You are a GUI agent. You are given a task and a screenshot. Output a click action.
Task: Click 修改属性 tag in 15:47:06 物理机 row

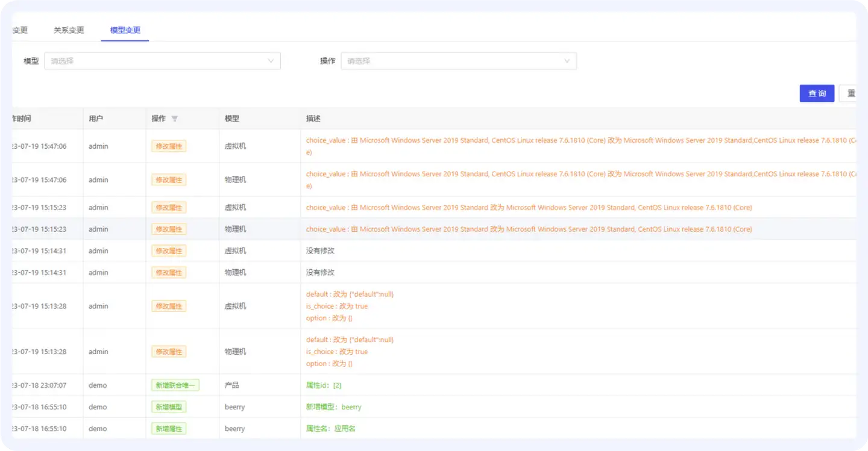click(169, 180)
